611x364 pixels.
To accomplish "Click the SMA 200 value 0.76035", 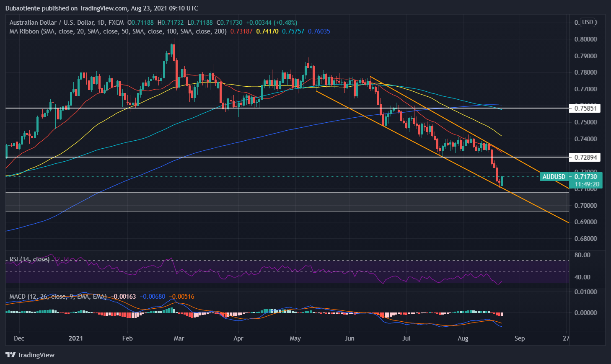I will pyautogui.click(x=319, y=31).
